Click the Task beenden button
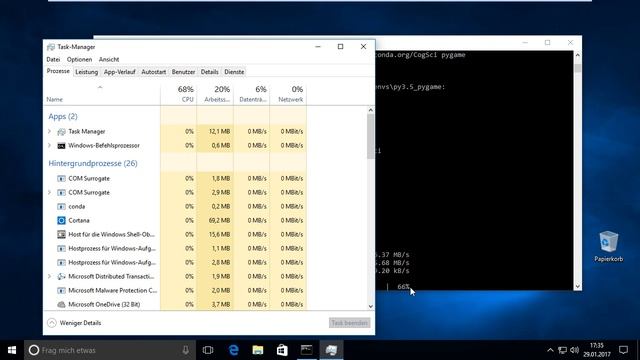640x360 pixels. (x=349, y=323)
